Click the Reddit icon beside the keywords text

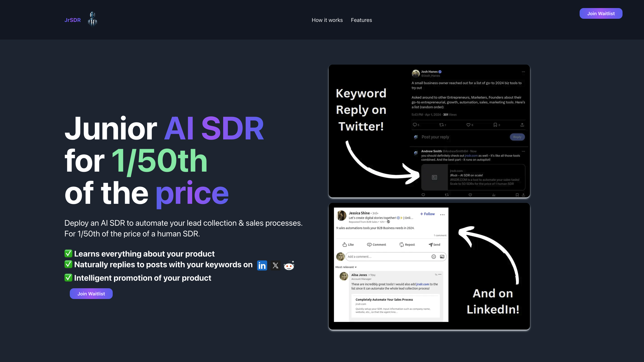(x=289, y=266)
